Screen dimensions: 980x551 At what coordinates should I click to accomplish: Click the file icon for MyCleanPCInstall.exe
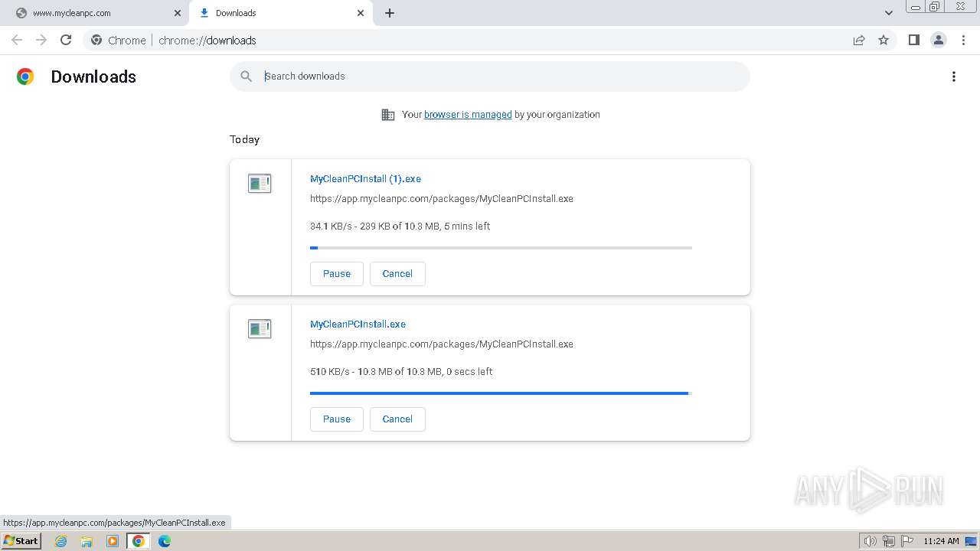(260, 328)
